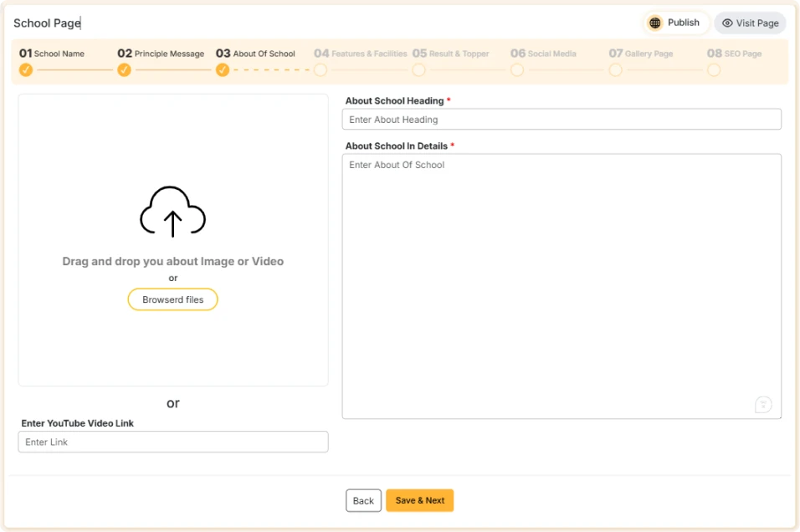This screenshot has width=800, height=532.
Task: Select the Result & Topper step circle
Action: coord(418,70)
